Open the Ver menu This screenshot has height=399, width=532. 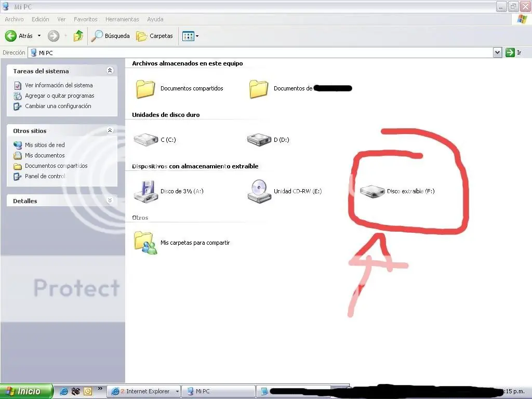click(x=61, y=19)
